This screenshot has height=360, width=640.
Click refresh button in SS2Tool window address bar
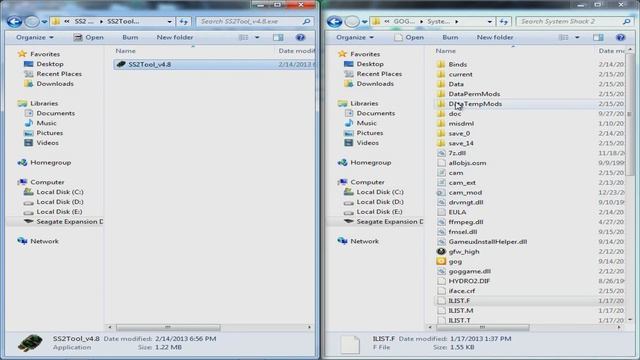tap(184, 21)
